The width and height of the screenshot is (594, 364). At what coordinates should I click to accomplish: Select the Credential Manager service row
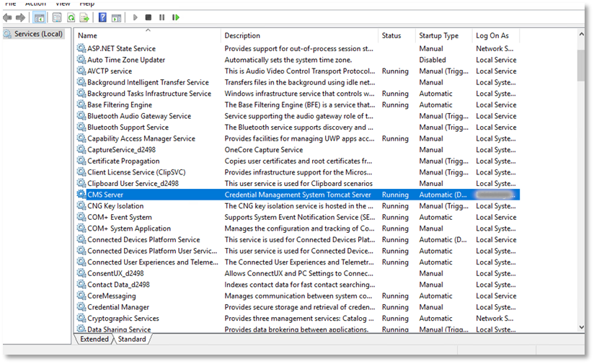[118, 307]
